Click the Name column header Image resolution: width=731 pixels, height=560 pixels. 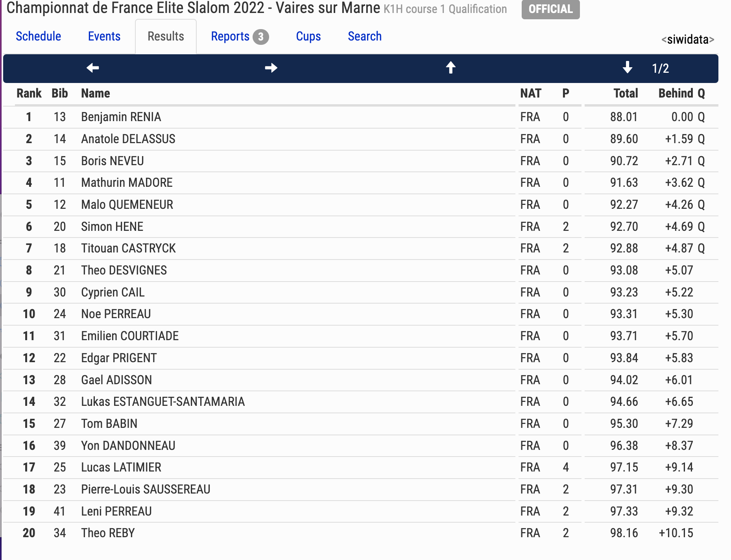[x=96, y=93]
